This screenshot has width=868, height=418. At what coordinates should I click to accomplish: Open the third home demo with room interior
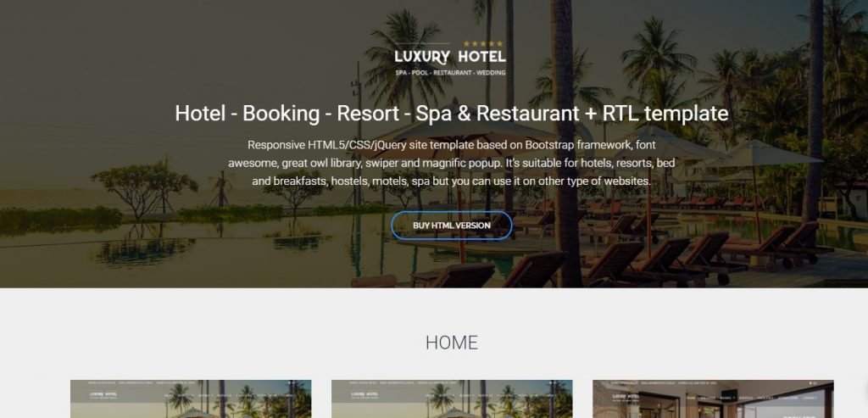tap(713, 398)
